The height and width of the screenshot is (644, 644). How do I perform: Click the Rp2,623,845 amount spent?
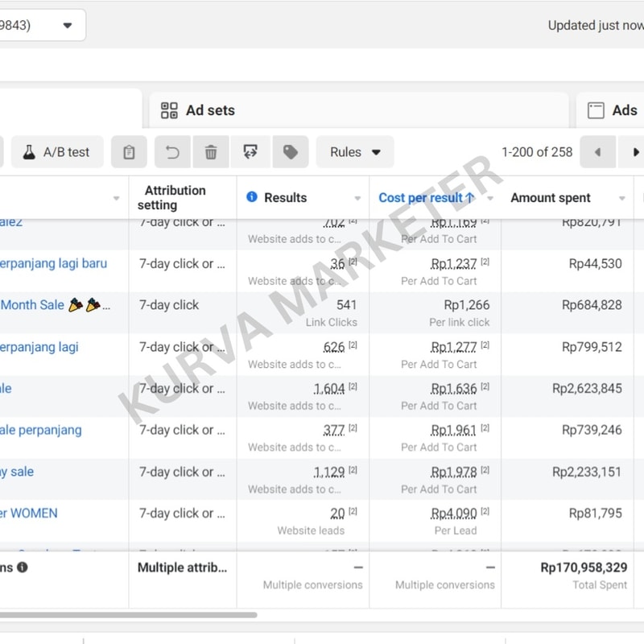[x=587, y=389]
